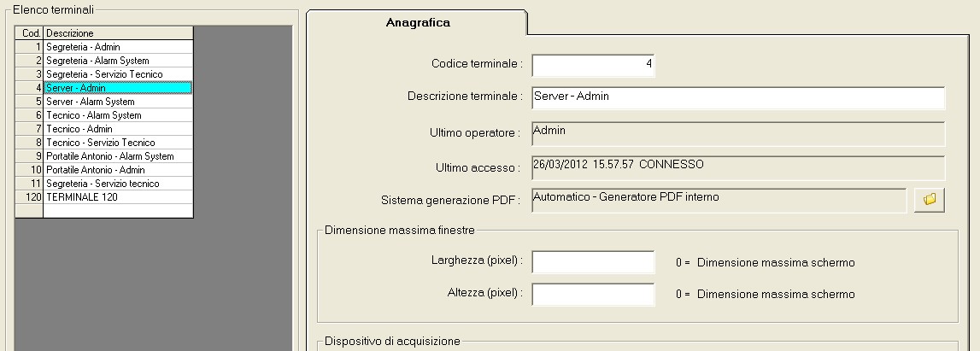Click the Sistema generazione PDF field

point(719,201)
